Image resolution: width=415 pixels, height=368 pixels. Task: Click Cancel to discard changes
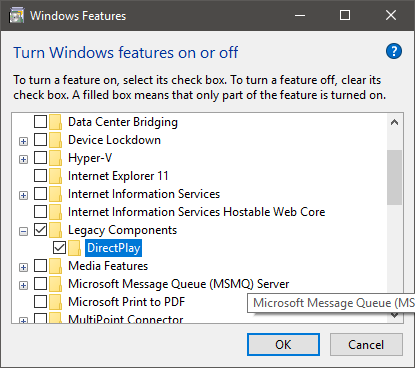[x=366, y=345]
